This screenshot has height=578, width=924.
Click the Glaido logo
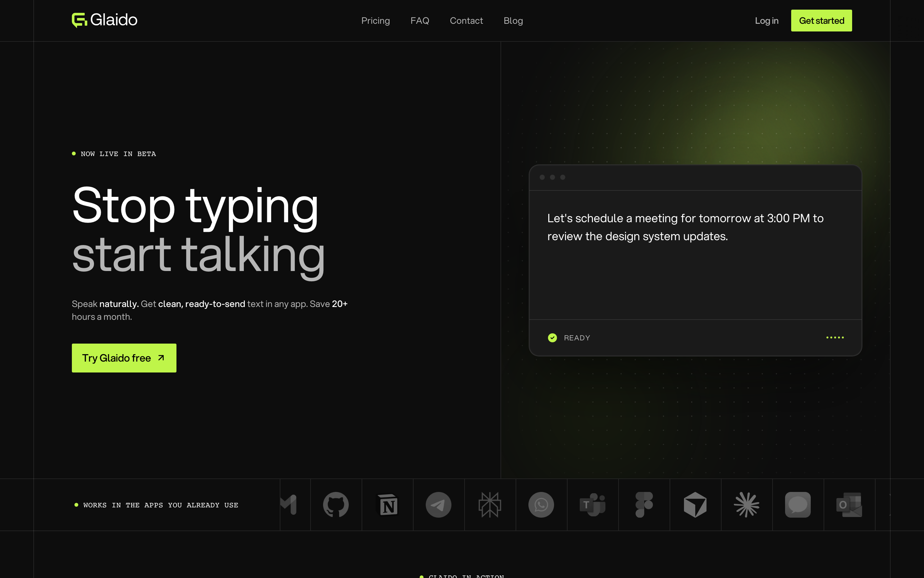point(105,20)
